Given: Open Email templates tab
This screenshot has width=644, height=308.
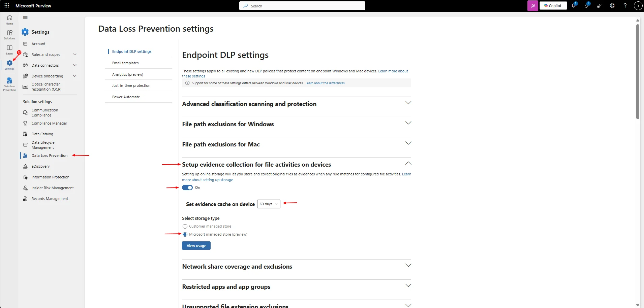Looking at the screenshot, I should click(125, 63).
